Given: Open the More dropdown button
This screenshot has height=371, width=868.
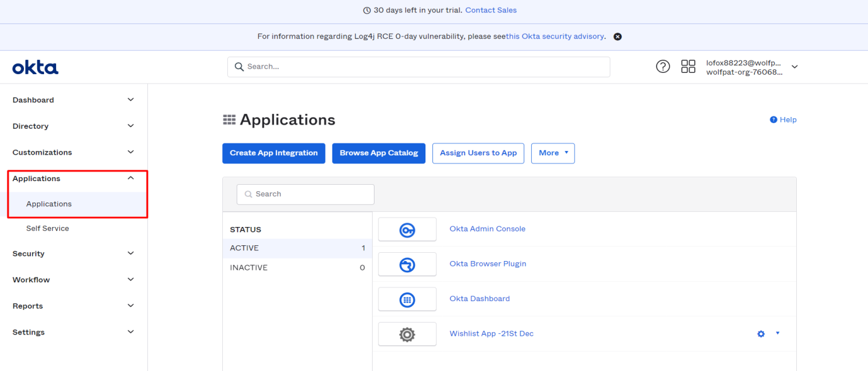Looking at the screenshot, I should 553,153.
